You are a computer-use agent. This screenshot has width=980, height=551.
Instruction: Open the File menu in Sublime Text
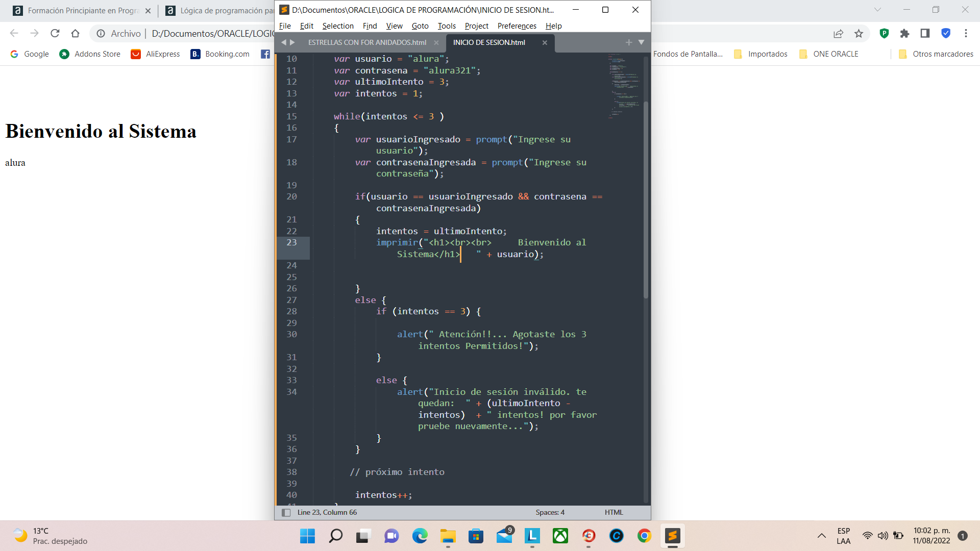tap(285, 26)
